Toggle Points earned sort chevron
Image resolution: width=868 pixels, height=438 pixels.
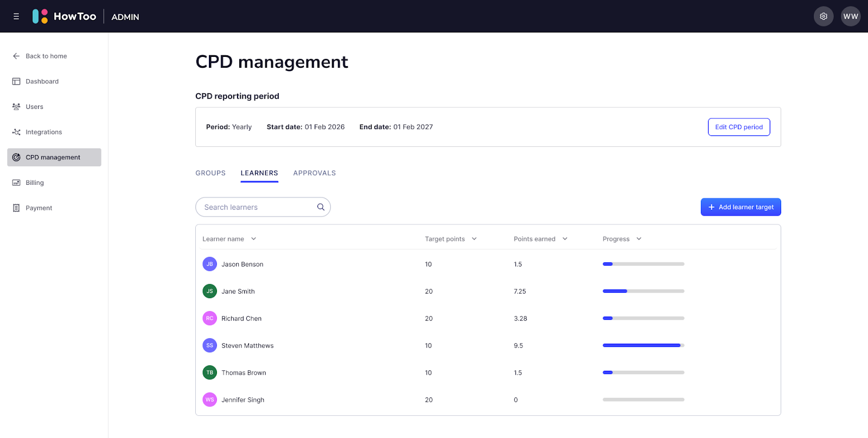tap(565, 239)
